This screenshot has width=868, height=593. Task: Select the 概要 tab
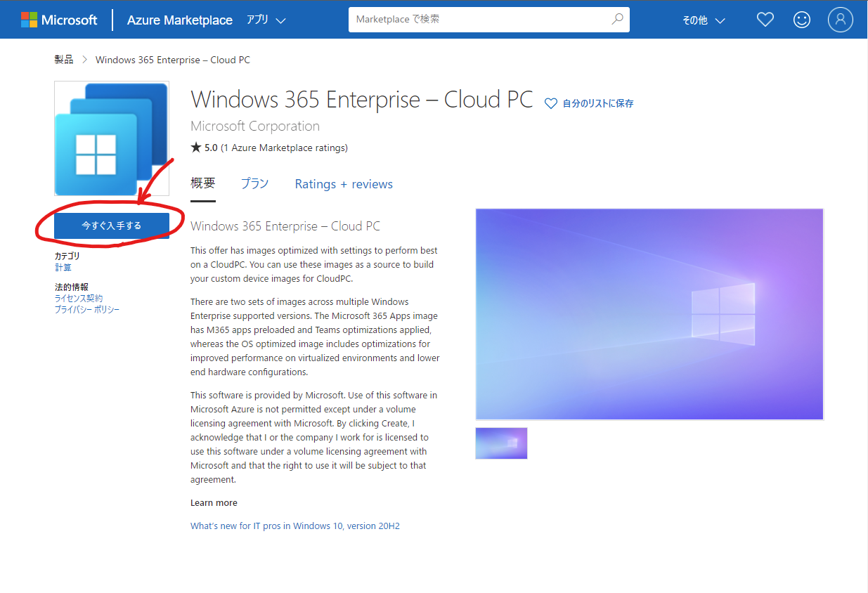pyautogui.click(x=203, y=184)
